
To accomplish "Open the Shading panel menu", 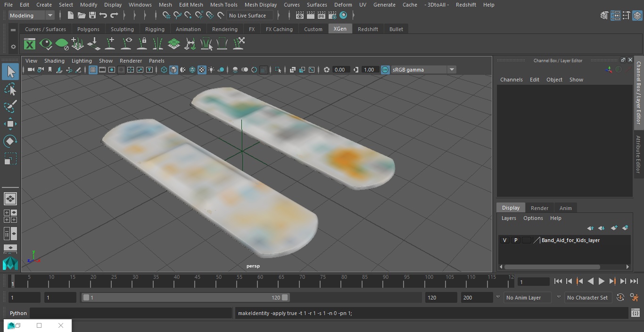I will pos(54,61).
